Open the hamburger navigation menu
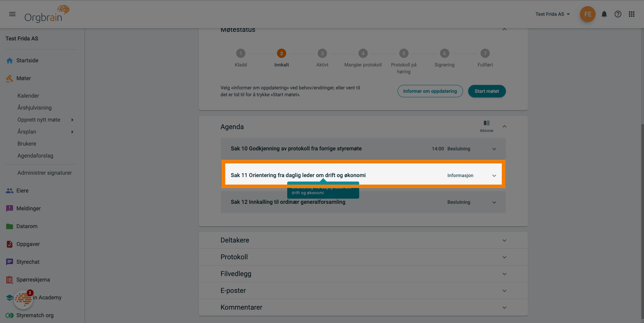 tap(12, 14)
